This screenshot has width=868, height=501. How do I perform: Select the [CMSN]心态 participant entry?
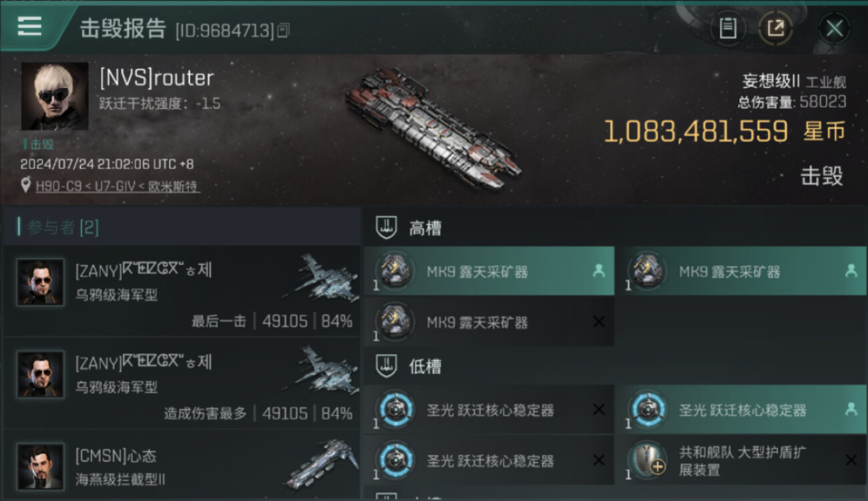[x=182, y=466]
